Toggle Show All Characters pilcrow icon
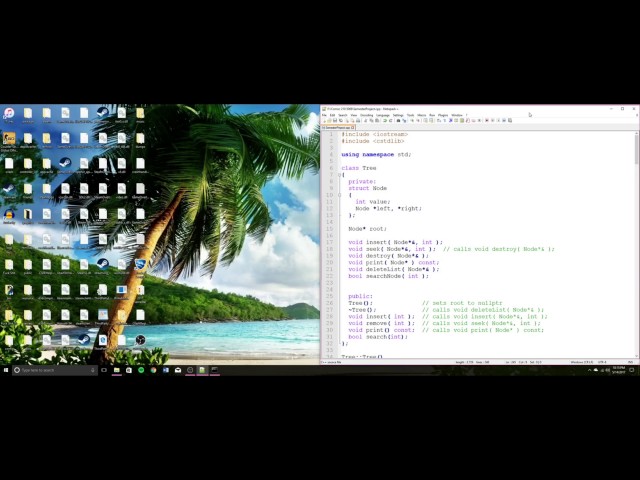The height and width of the screenshot is (480, 640). (444, 120)
